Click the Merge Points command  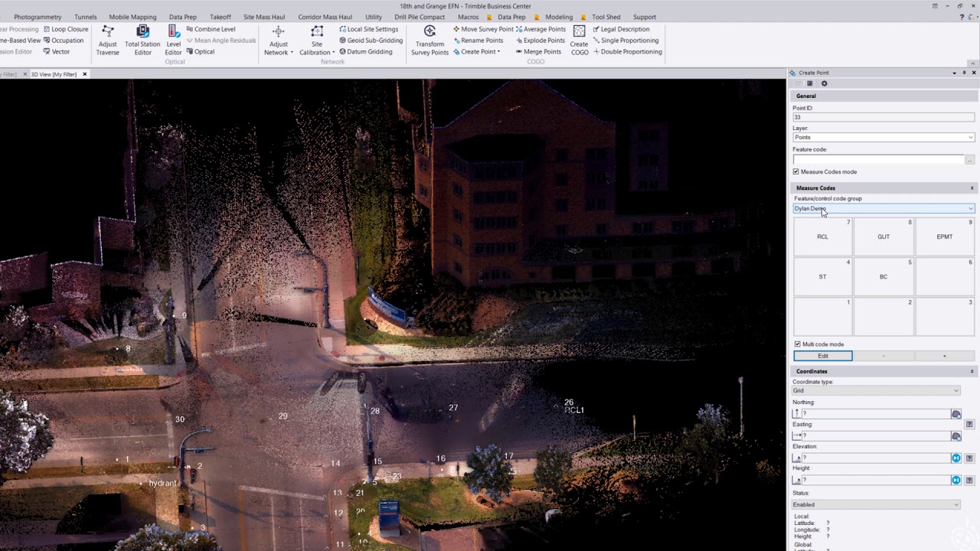538,52
